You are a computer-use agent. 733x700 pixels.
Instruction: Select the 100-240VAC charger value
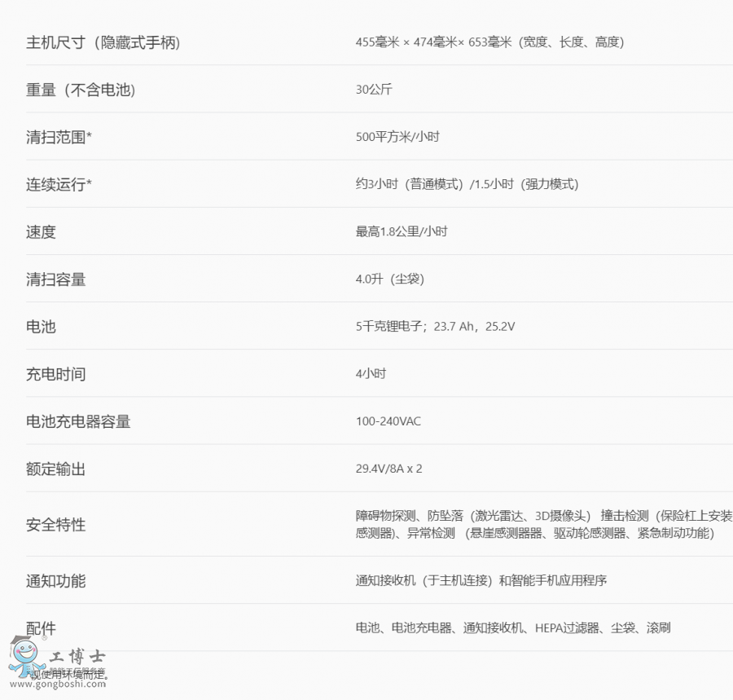point(388,421)
